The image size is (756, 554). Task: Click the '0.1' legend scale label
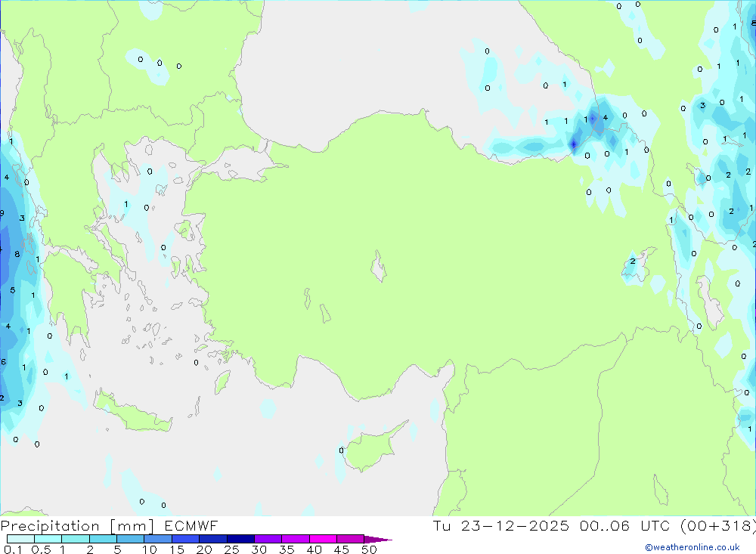click(13, 549)
